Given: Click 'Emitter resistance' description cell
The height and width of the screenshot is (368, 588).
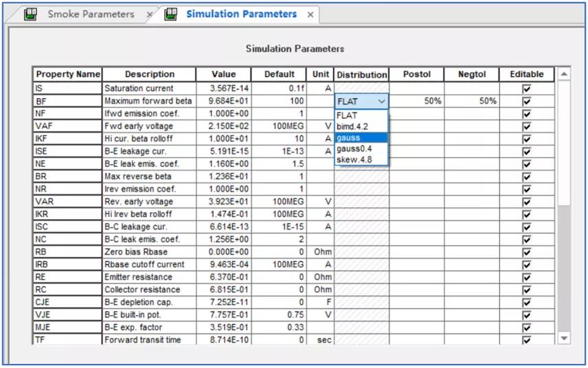Looking at the screenshot, I should [149, 277].
